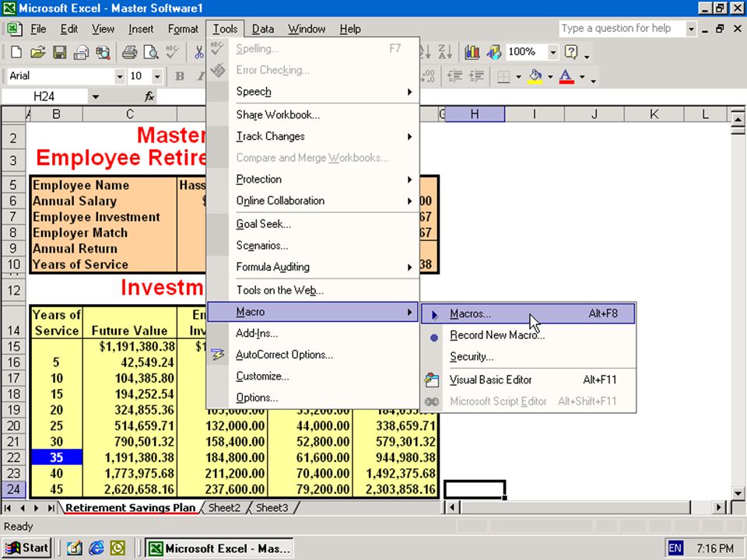Apply the red Font Color
Image resolution: width=747 pixels, height=560 pixels.
(566, 76)
